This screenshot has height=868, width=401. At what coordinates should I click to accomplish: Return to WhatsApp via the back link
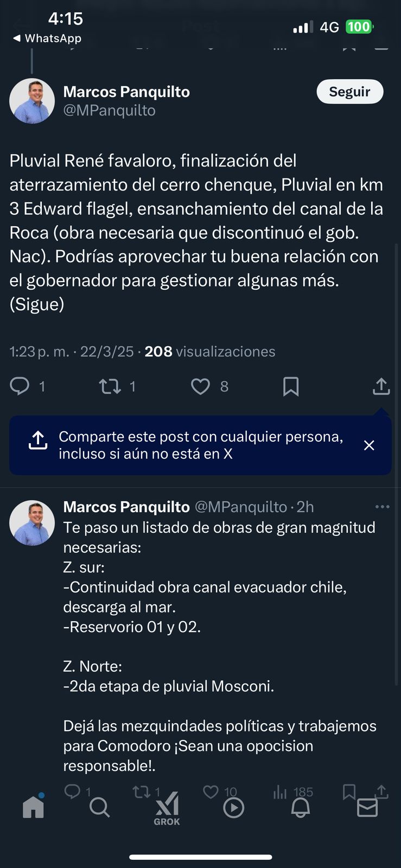point(47,38)
